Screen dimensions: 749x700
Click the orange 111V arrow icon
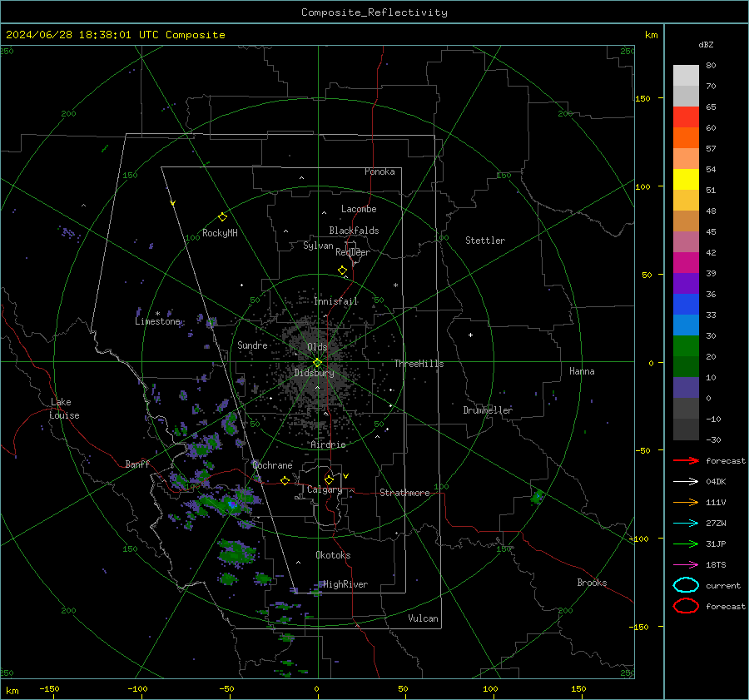coord(686,502)
